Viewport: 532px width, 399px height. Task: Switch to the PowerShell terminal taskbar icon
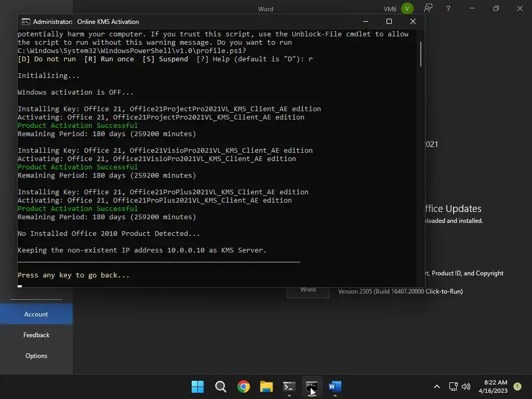pos(289,387)
